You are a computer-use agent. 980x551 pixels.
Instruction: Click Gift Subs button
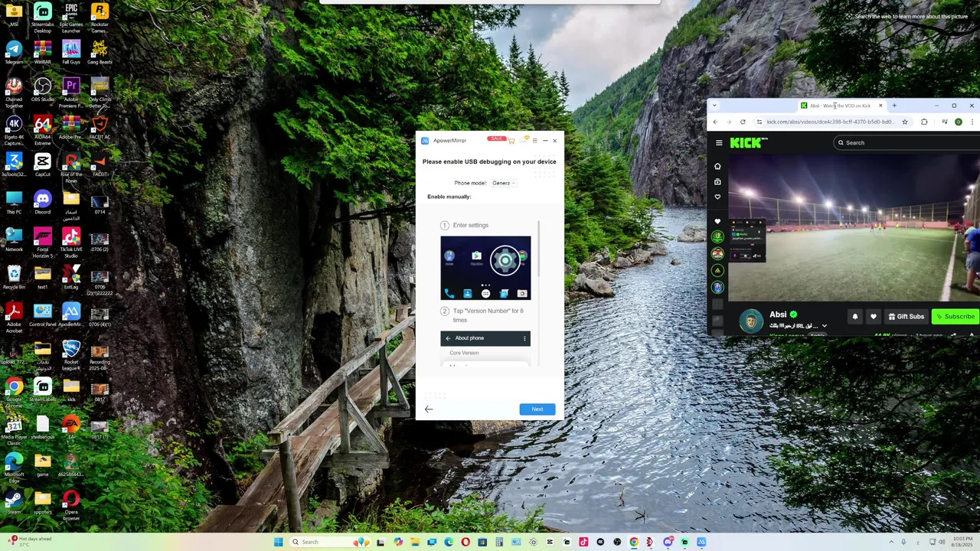pos(905,316)
